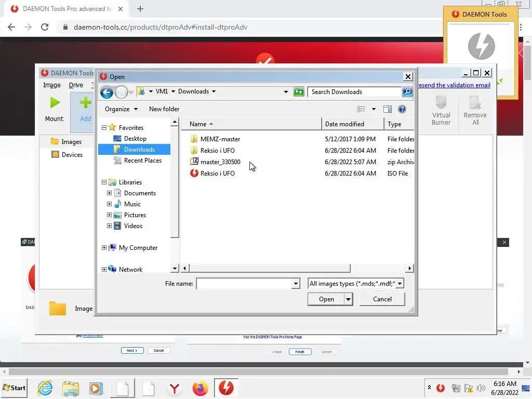This screenshot has height=399, width=532.
Task: Open Firefox from the taskbar
Action: coord(200,388)
